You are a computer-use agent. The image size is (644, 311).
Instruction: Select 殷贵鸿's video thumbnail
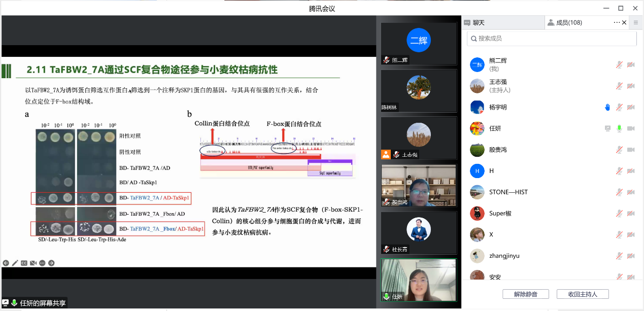tap(419, 185)
